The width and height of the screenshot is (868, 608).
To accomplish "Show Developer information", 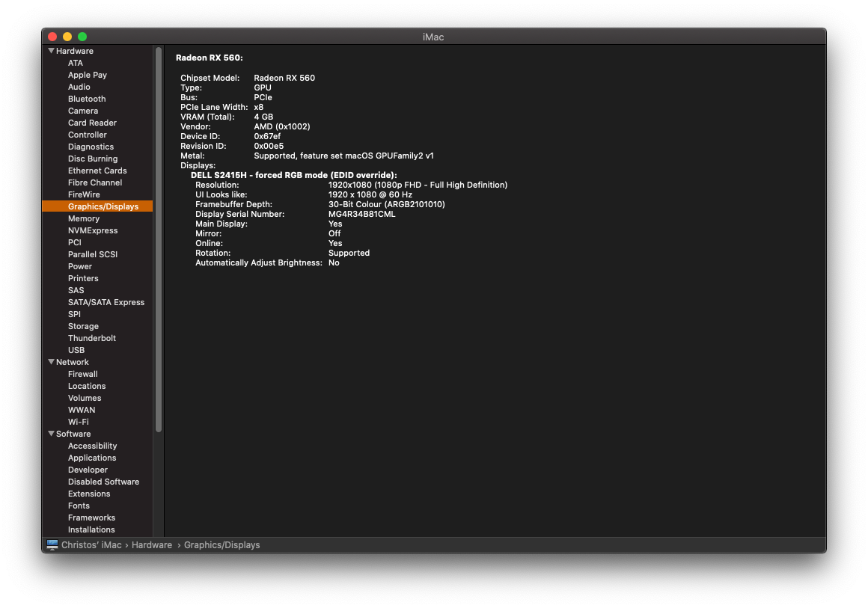I will (88, 470).
